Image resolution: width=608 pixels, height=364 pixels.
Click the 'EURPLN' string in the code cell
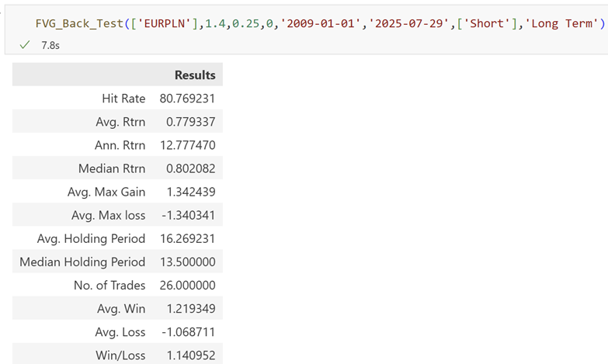coord(166,23)
